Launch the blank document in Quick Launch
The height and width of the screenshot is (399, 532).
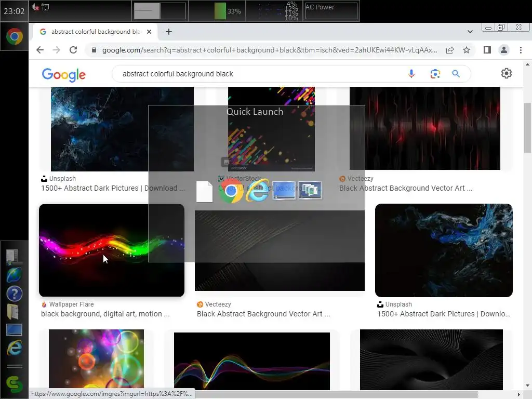coord(205,192)
